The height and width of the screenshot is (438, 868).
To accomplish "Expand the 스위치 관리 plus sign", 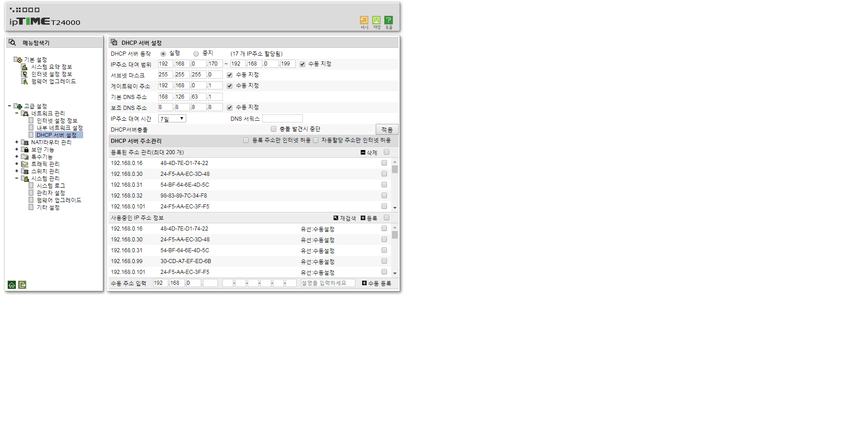I will tap(17, 171).
